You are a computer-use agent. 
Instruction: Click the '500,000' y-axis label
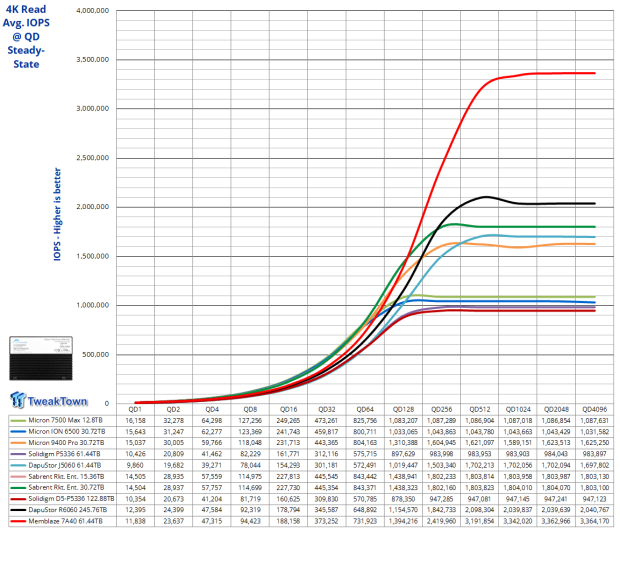point(95,354)
